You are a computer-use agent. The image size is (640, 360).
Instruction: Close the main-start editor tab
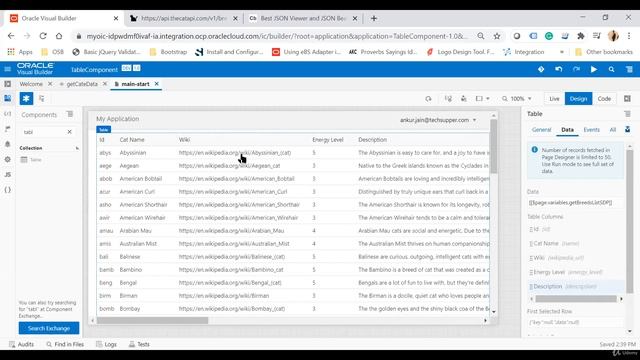point(156,84)
